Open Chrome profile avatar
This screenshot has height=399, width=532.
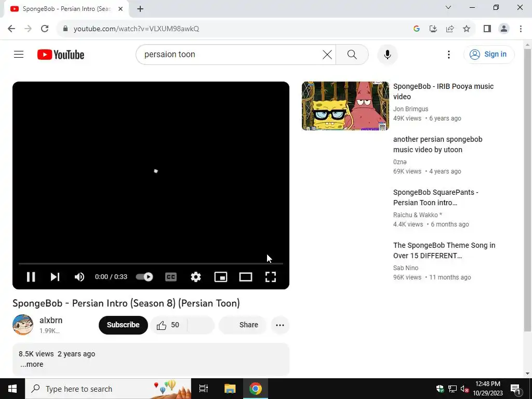(504, 29)
